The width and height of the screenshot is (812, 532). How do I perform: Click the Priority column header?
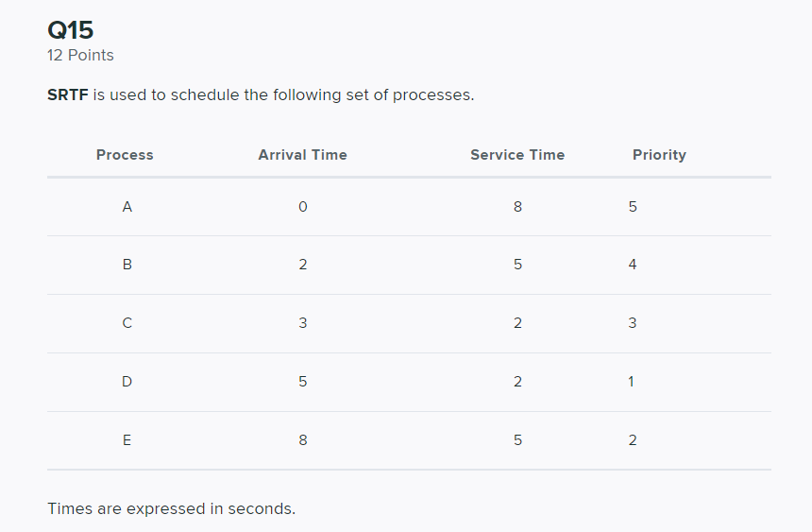(x=659, y=155)
